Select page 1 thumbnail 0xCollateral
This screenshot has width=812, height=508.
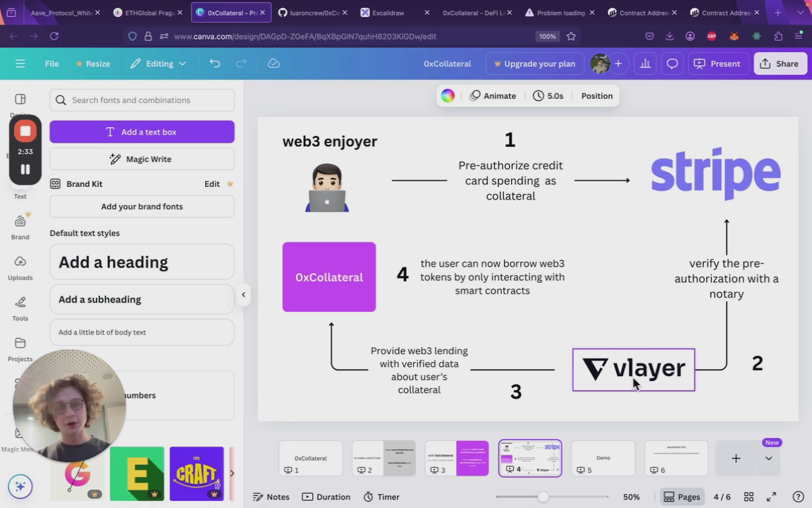coord(311,458)
